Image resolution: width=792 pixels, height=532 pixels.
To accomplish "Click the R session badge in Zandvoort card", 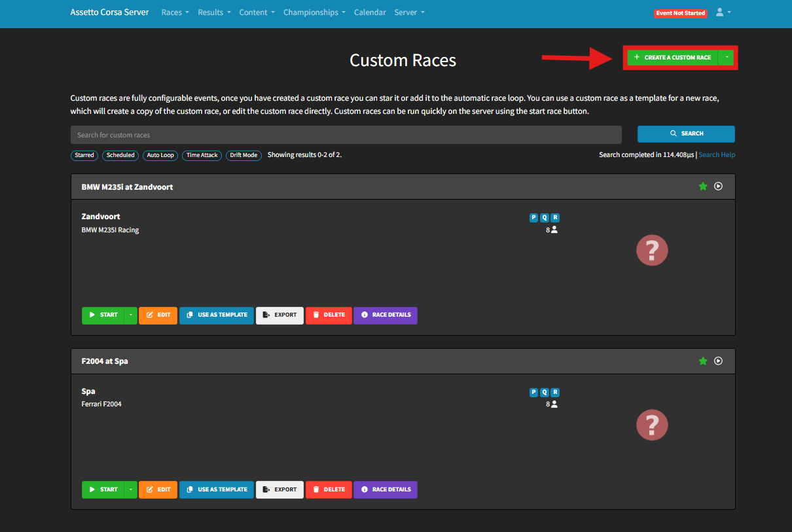I will coord(555,218).
